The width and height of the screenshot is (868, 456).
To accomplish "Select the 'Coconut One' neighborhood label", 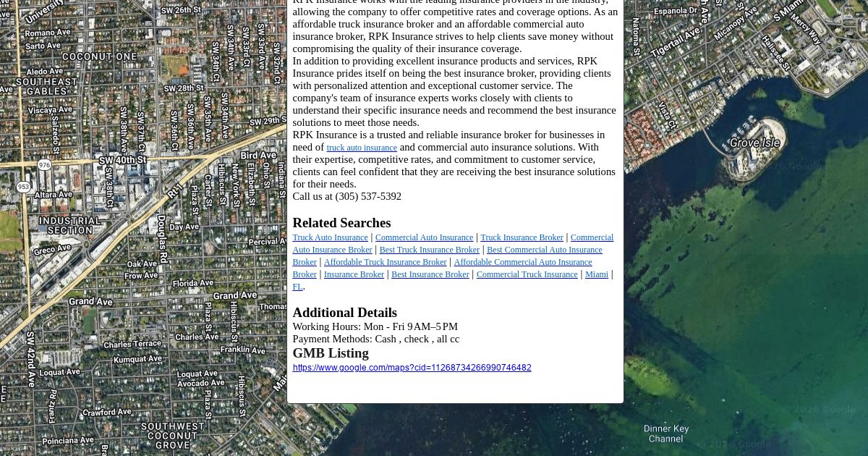I will pyautogui.click(x=99, y=56).
